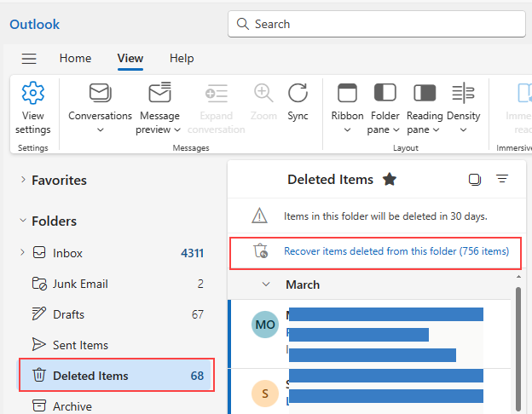Click the recover trash icon
The image size is (532, 414).
261,251
